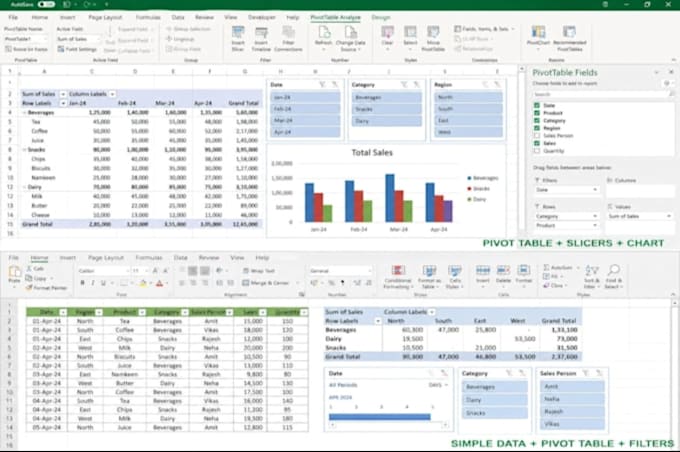Clear the filter on the Sales Person slicer

[599, 373]
